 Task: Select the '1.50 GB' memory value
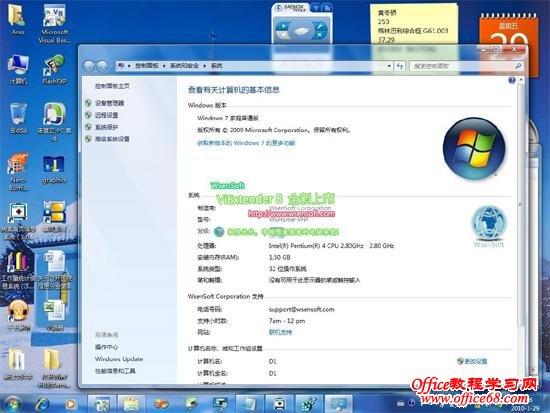[x=280, y=257]
